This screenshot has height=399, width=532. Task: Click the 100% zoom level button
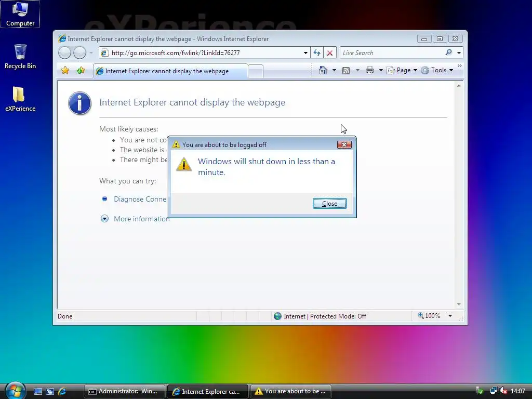click(429, 316)
